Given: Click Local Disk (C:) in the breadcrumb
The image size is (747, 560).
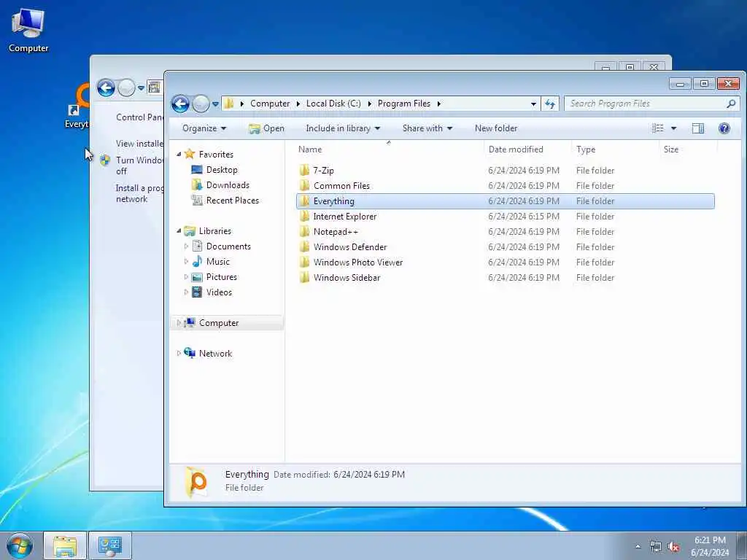Looking at the screenshot, I should tap(333, 104).
